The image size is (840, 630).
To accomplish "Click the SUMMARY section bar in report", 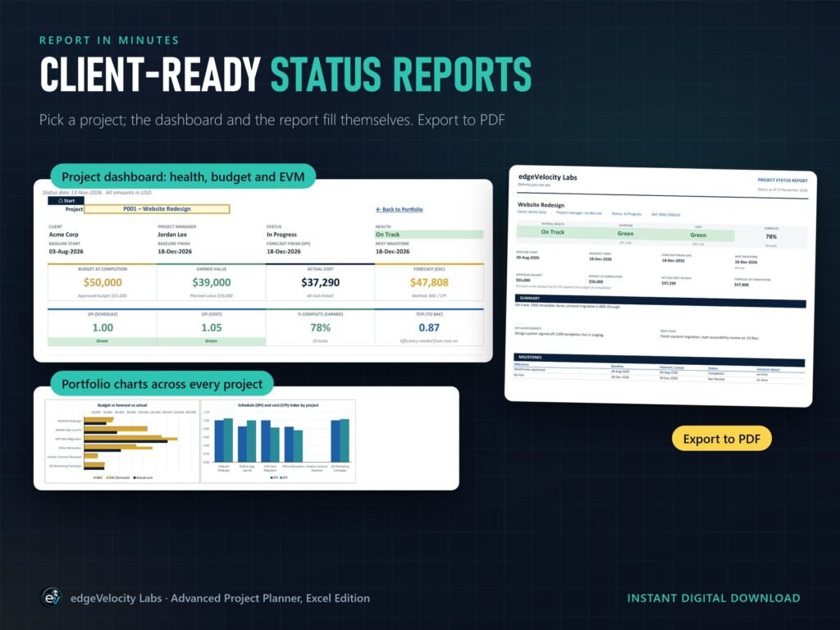I will [x=660, y=301].
